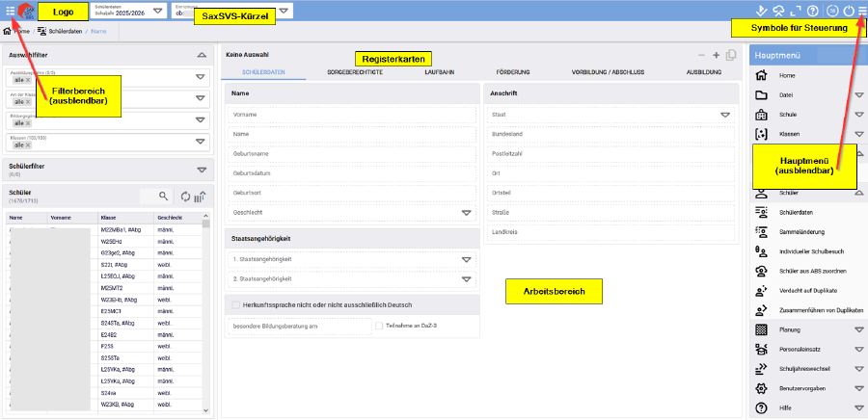
Task: Click into the Vorname input field
Action: (x=352, y=114)
